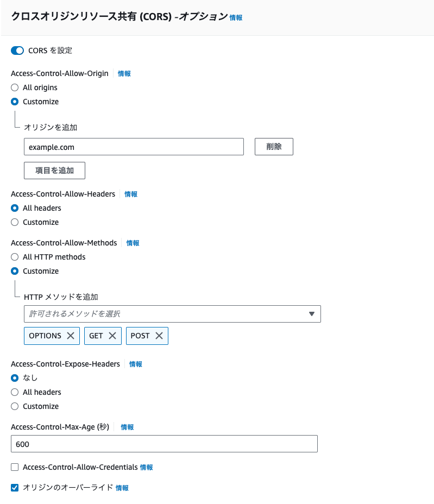Select All origins radio button
The image size is (434, 504).
[x=15, y=87]
